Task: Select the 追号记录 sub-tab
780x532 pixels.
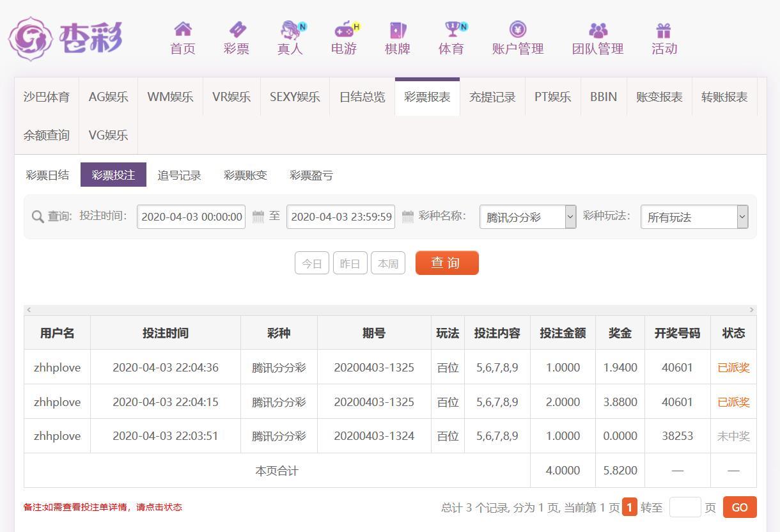Action: click(x=179, y=175)
